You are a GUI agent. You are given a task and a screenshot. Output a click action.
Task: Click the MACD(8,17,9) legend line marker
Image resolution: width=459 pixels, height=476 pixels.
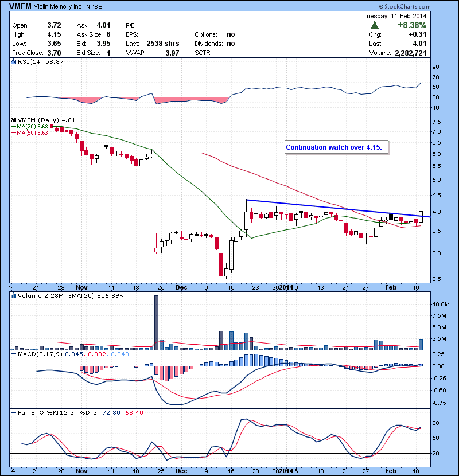click(14, 354)
